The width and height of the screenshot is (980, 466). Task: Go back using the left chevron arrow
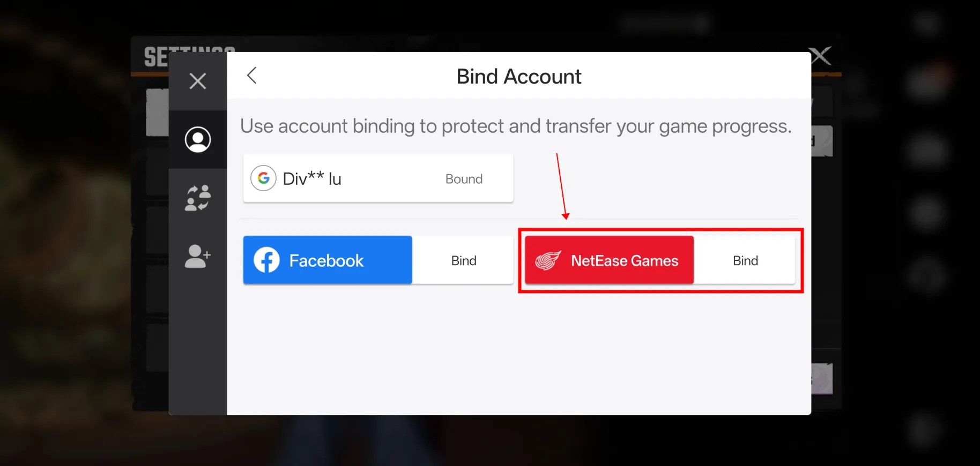click(252, 76)
